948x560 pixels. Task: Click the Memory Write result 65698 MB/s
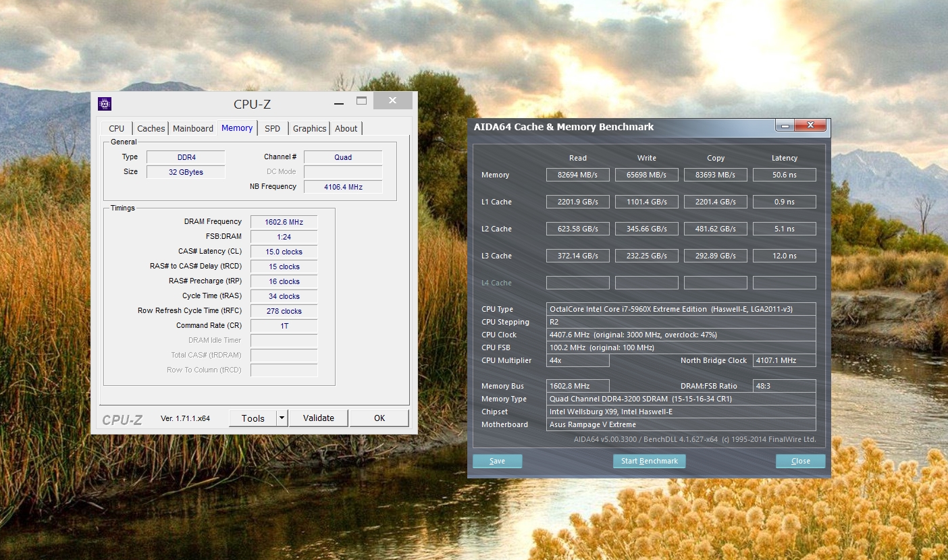[x=647, y=175]
